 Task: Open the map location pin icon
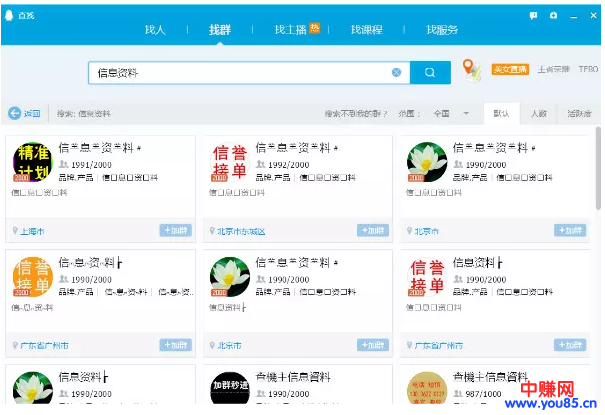tap(471, 70)
